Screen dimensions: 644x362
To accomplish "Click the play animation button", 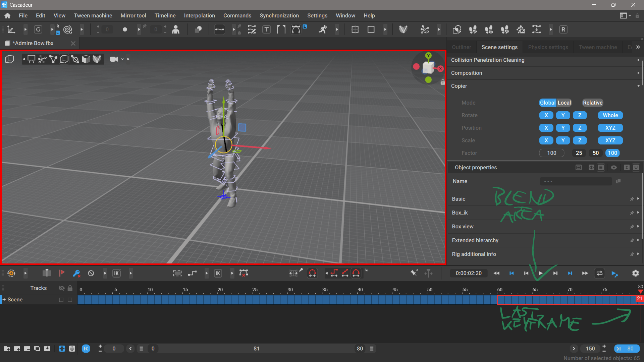I will [x=540, y=273].
